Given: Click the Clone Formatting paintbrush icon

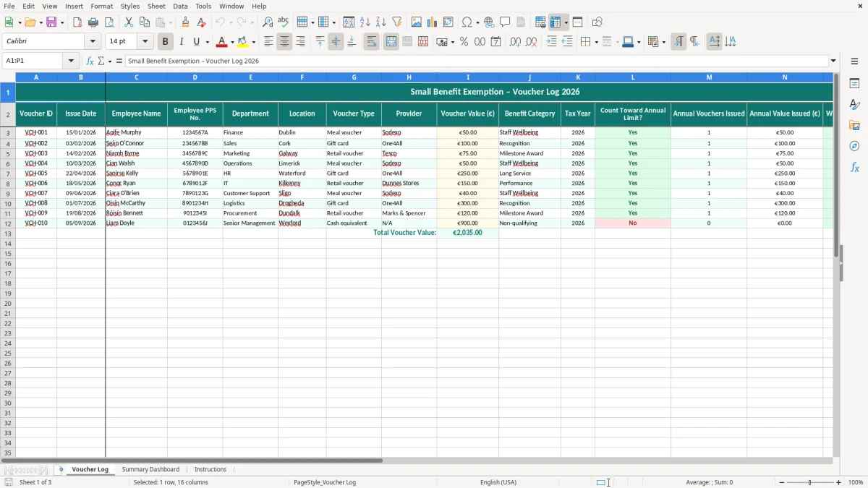Looking at the screenshot, I should pos(185,22).
